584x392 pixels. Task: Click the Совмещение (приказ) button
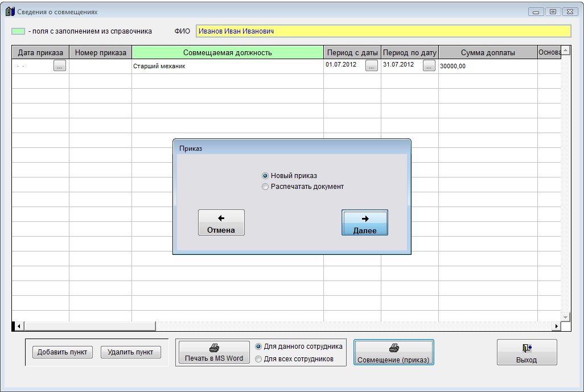pos(394,352)
